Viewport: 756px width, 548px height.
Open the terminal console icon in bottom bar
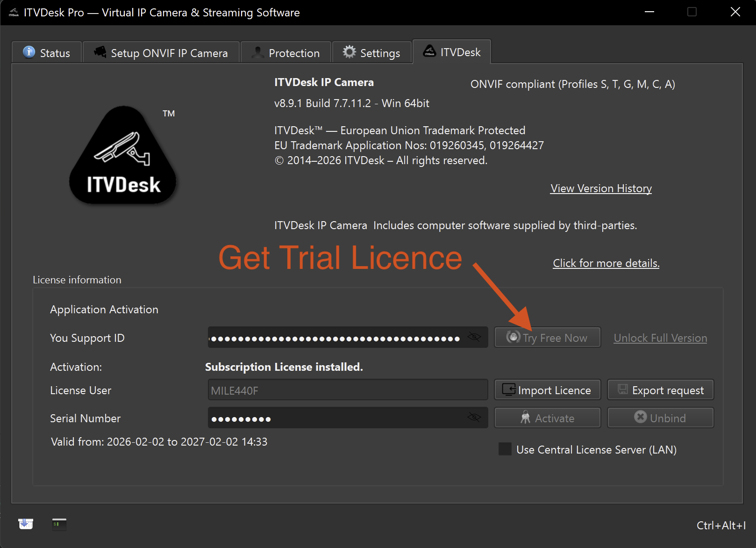(59, 524)
